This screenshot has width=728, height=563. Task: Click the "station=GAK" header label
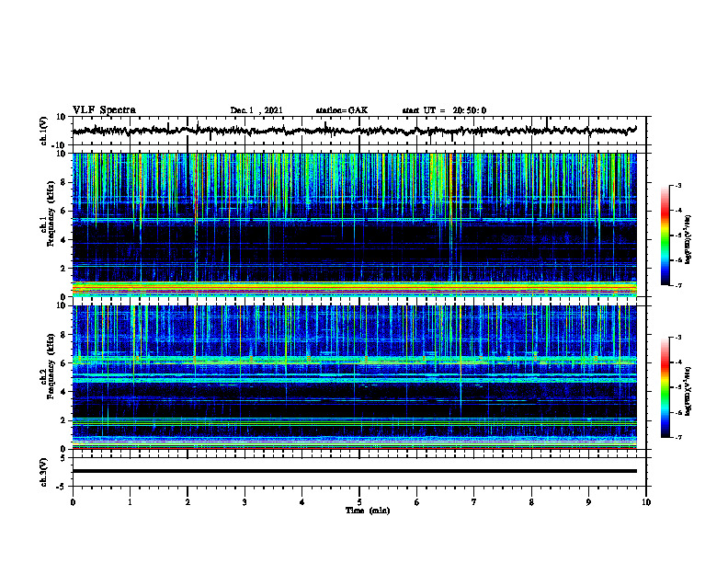[342, 110]
